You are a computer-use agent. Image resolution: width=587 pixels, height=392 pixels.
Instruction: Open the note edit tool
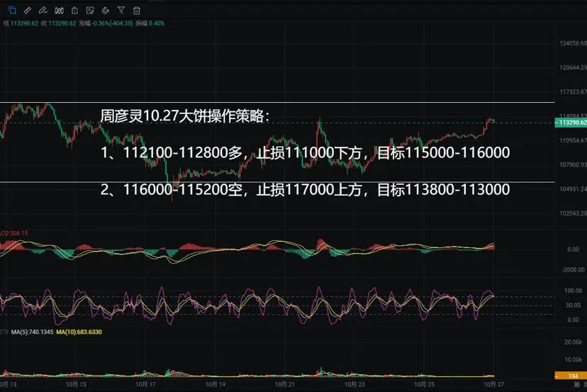[x=90, y=11]
